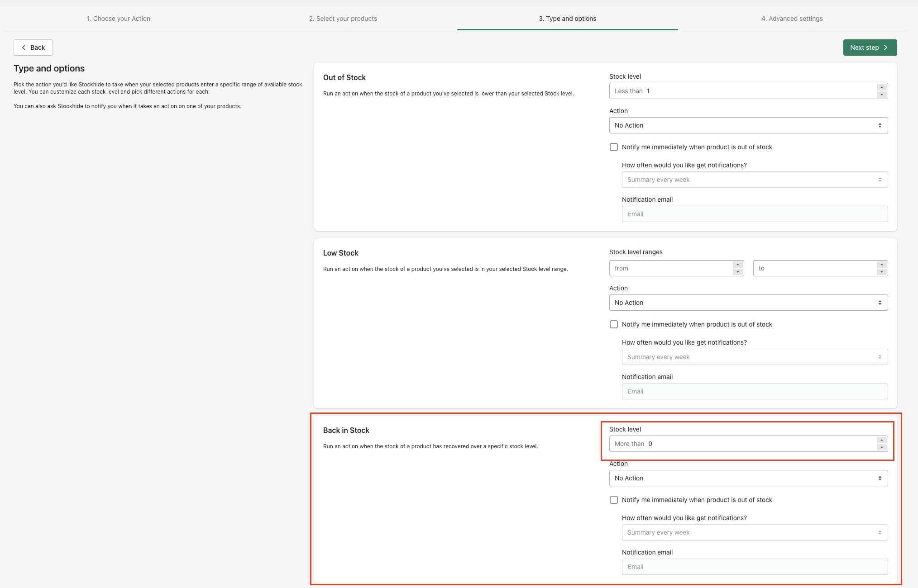
Task: Click Low Stock 'from' range input
Action: click(670, 268)
